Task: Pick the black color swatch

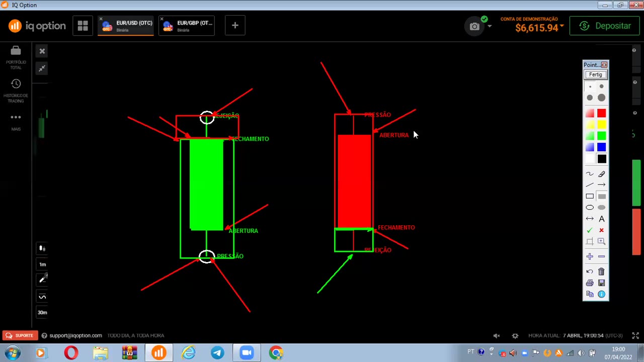Action: (x=602, y=159)
